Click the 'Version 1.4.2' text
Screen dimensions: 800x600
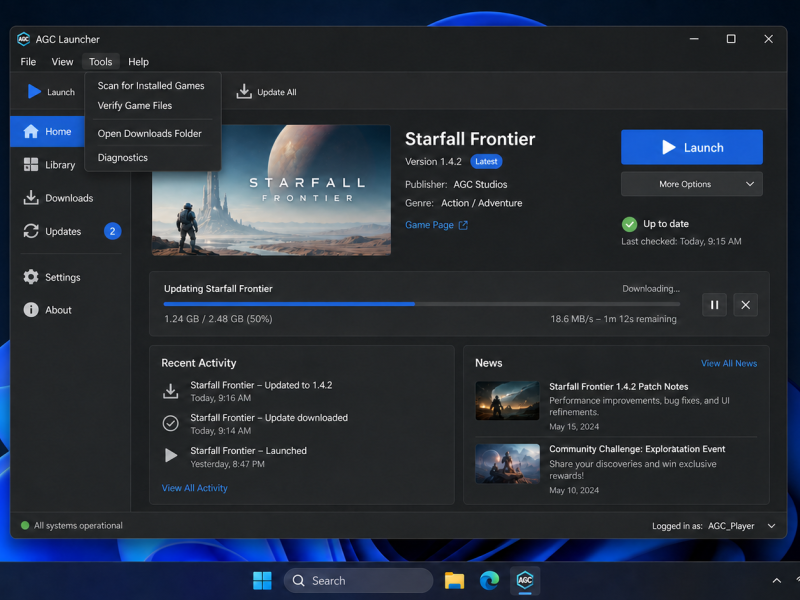coord(433,162)
